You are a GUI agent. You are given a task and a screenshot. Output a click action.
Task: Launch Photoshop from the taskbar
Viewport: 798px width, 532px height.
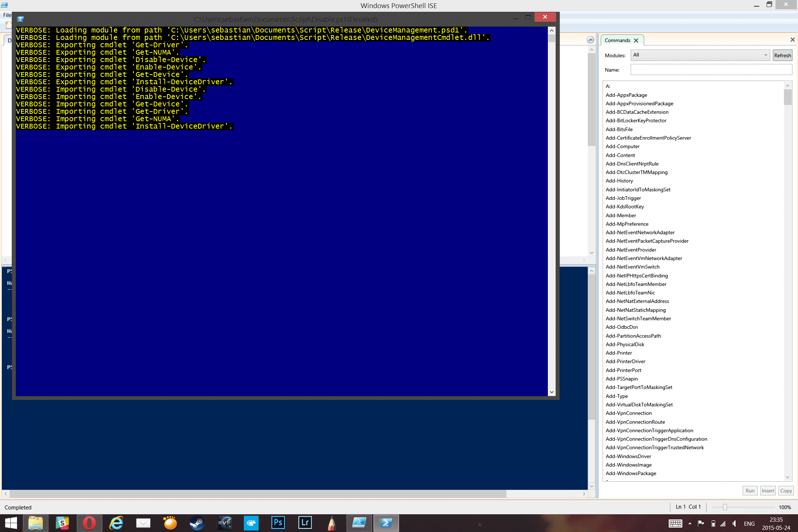(x=278, y=523)
